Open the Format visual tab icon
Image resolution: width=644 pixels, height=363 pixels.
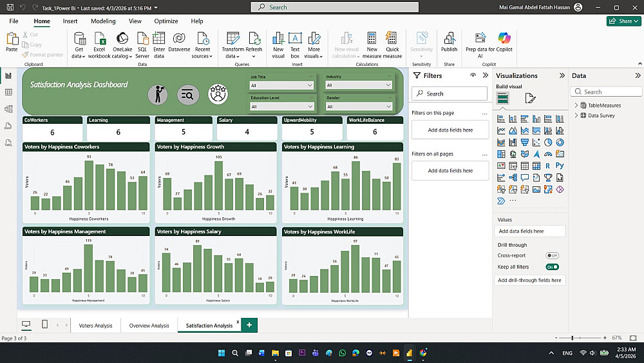pos(530,98)
